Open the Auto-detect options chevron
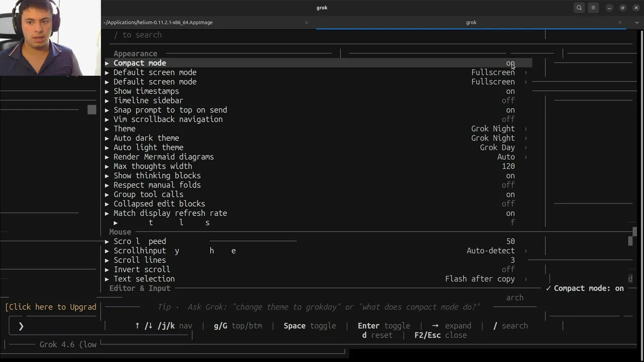This screenshot has height=362, width=644. point(526,251)
